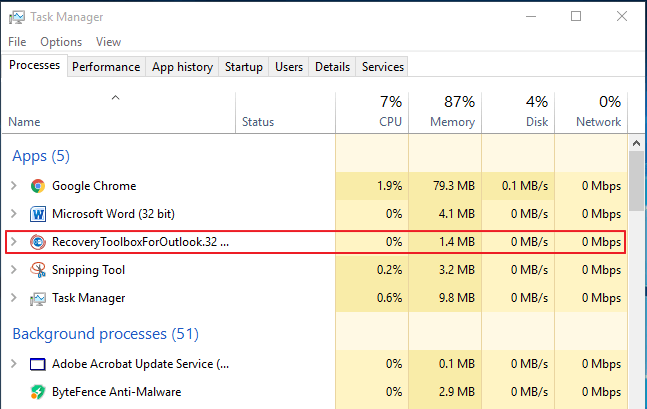
Task: Select the Microsoft Word (32 bit) name
Action: pos(113,214)
